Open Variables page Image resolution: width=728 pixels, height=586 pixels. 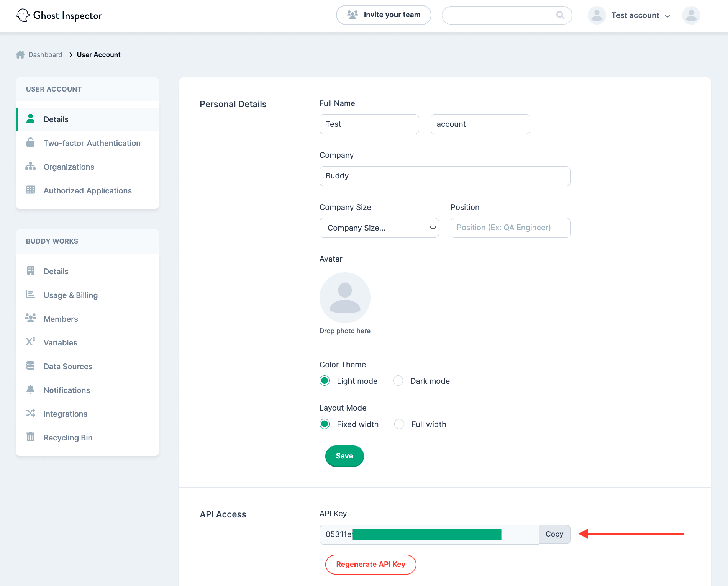pyautogui.click(x=87, y=343)
